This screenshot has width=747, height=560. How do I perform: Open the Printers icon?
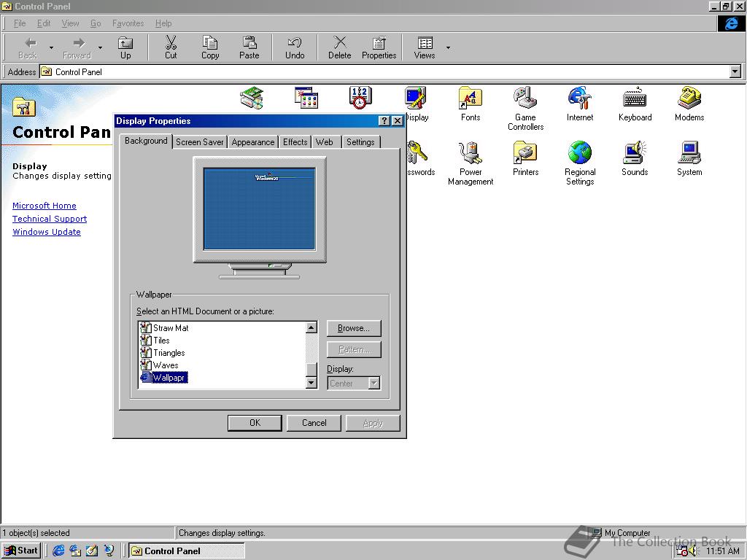[x=525, y=153]
